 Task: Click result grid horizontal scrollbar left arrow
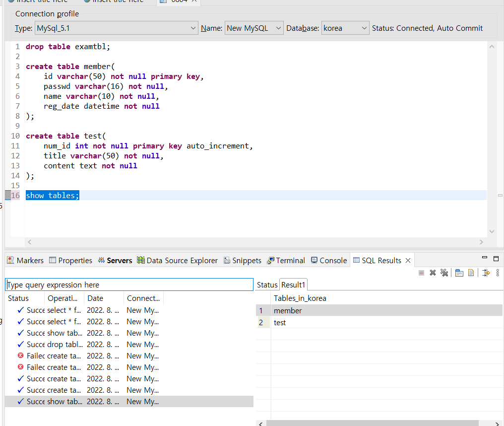click(x=260, y=424)
